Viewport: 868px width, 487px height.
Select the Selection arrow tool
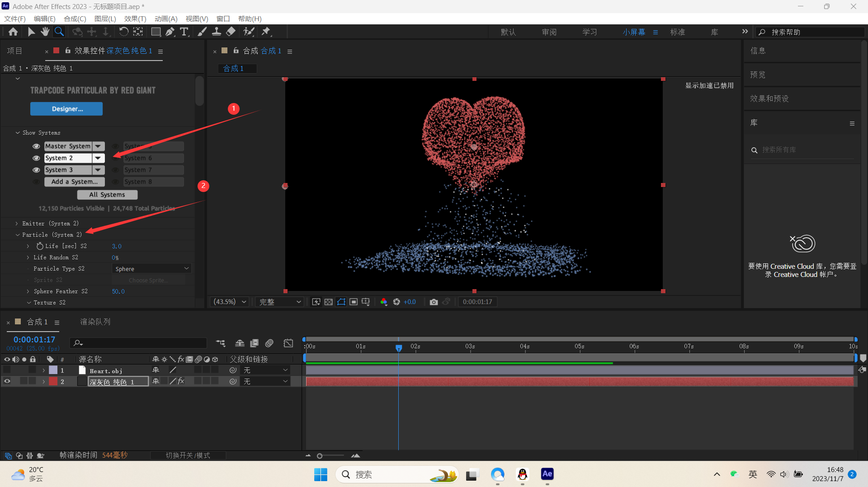31,32
